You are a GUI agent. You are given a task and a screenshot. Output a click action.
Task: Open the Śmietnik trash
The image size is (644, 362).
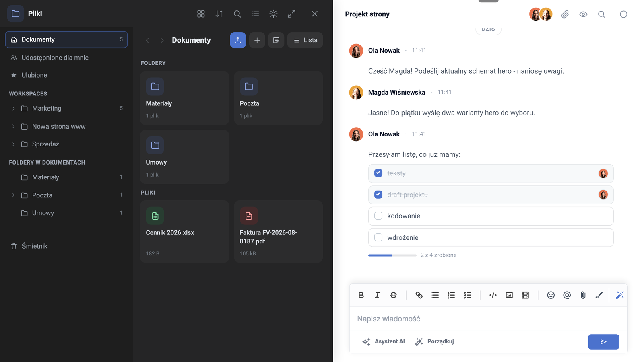(66, 246)
